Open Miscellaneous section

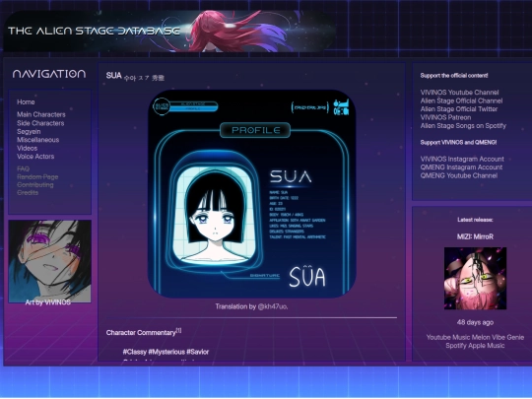coord(38,140)
